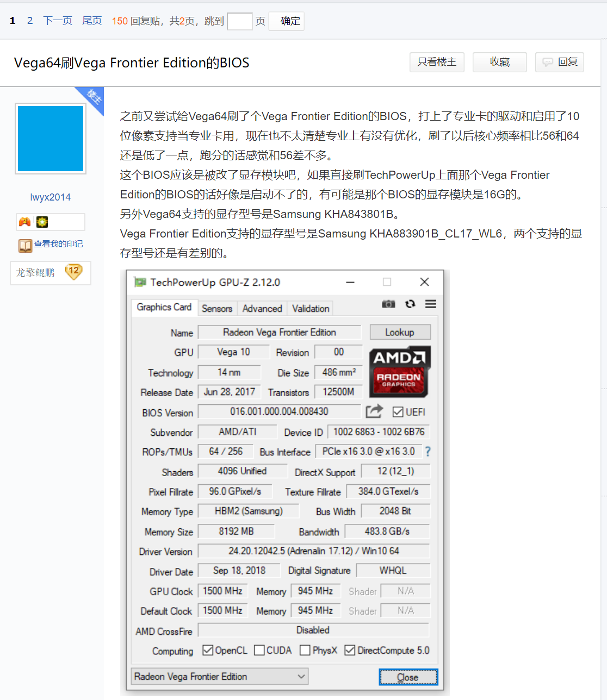Click the book icon beside 查看我的印记
607x700 pixels.
(25, 246)
